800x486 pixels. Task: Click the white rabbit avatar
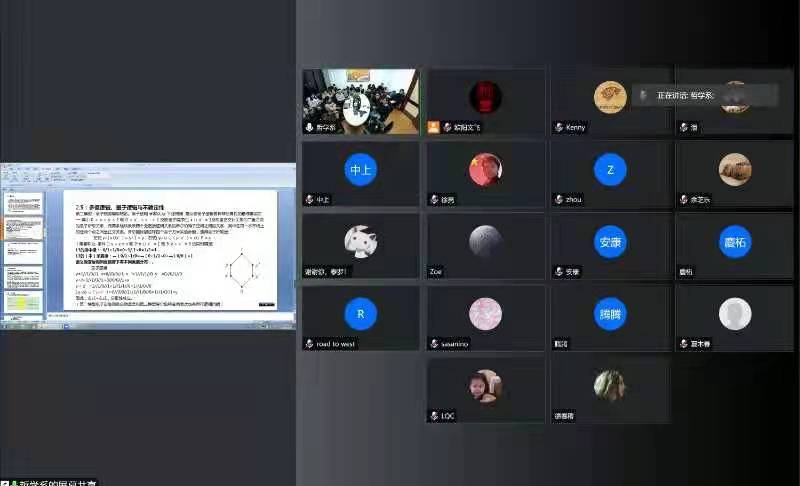coord(360,240)
